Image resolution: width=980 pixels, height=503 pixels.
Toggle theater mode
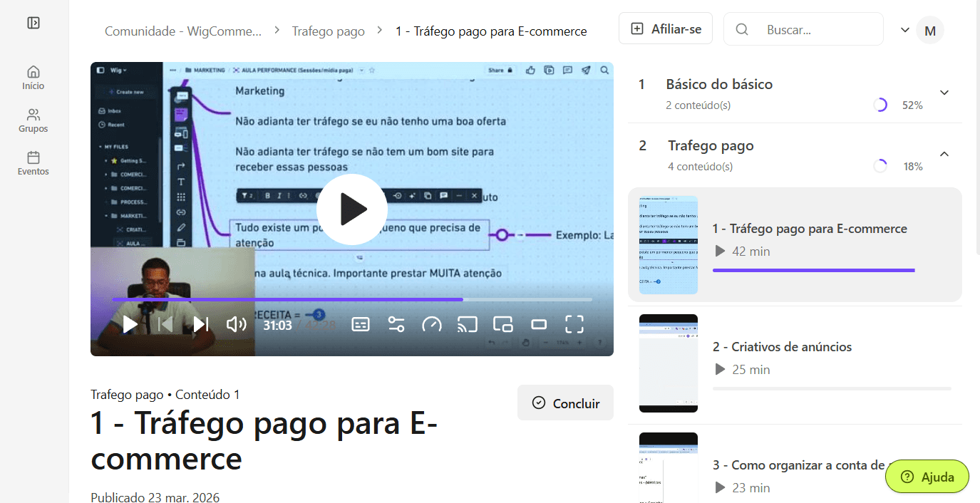pos(539,324)
